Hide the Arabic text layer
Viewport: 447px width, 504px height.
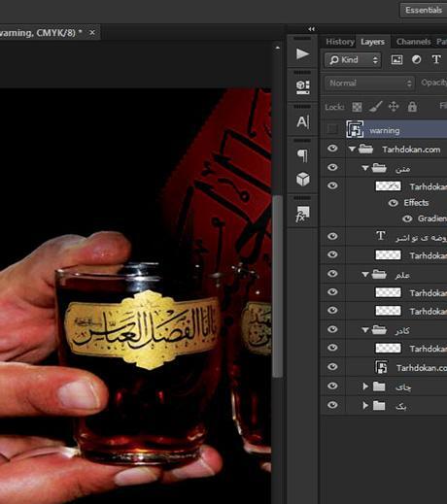[332, 236]
